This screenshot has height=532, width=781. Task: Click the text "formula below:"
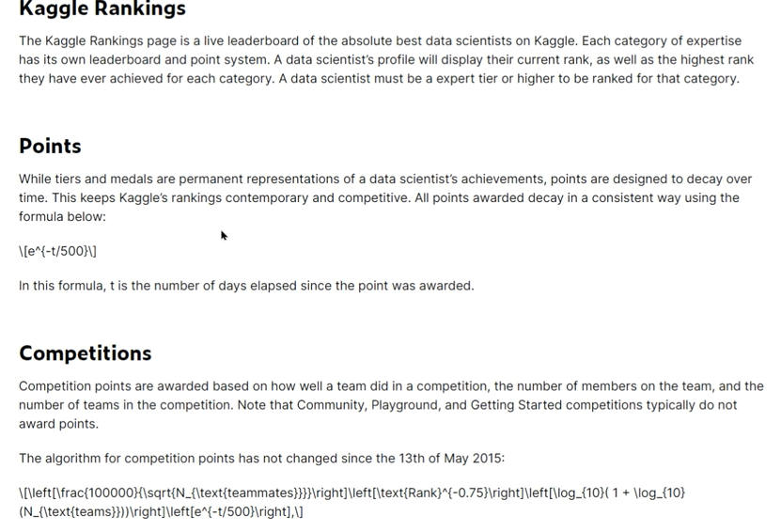coord(62,216)
